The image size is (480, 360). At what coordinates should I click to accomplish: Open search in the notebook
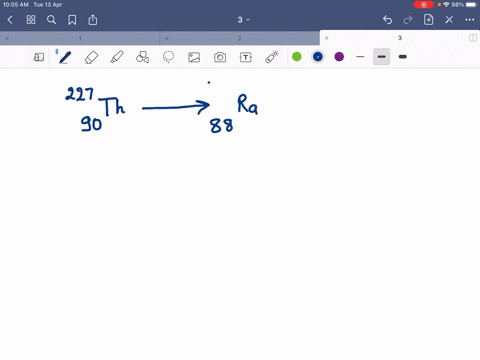click(51, 20)
